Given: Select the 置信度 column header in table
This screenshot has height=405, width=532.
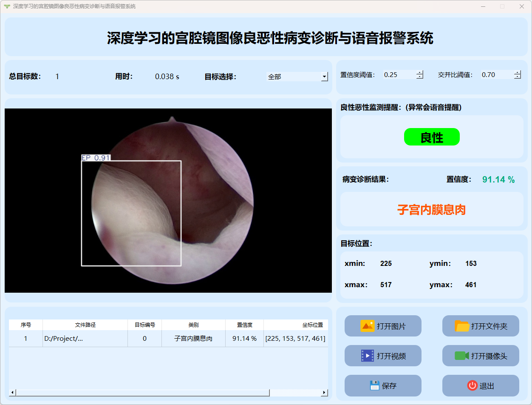Looking at the screenshot, I should point(244,325).
